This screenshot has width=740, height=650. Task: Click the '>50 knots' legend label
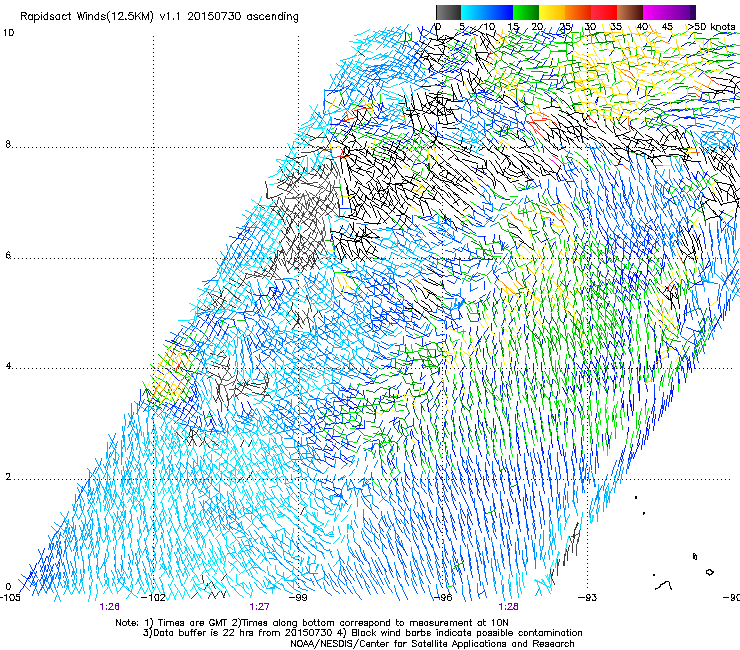[711, 27]
